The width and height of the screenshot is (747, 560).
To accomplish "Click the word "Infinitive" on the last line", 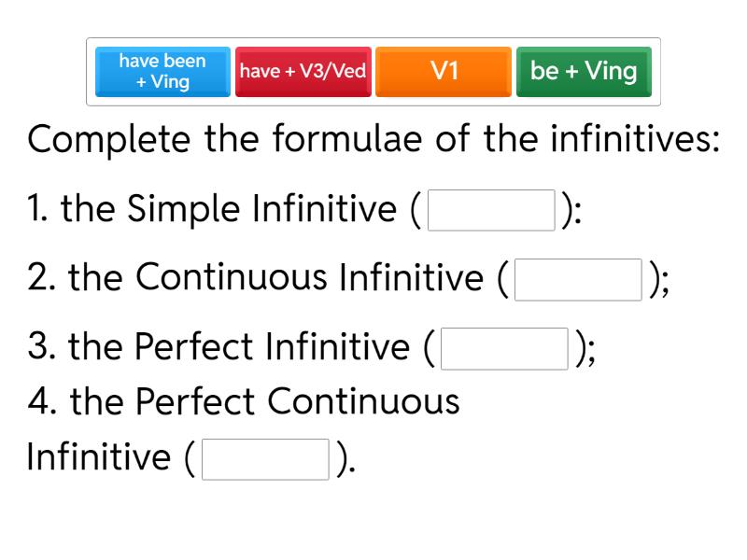I will tap(99, 458).
